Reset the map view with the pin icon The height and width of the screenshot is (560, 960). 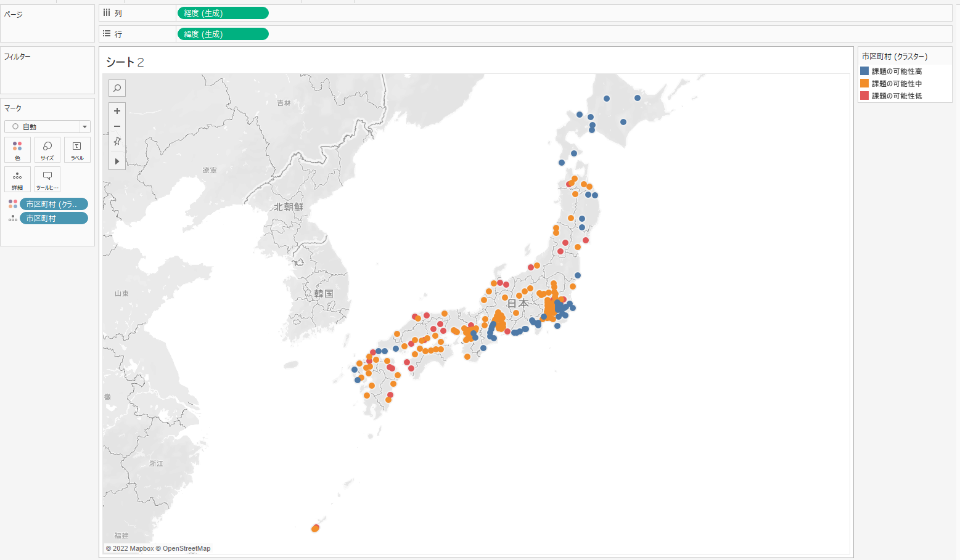pyautogui.click(x=117, y=142)
